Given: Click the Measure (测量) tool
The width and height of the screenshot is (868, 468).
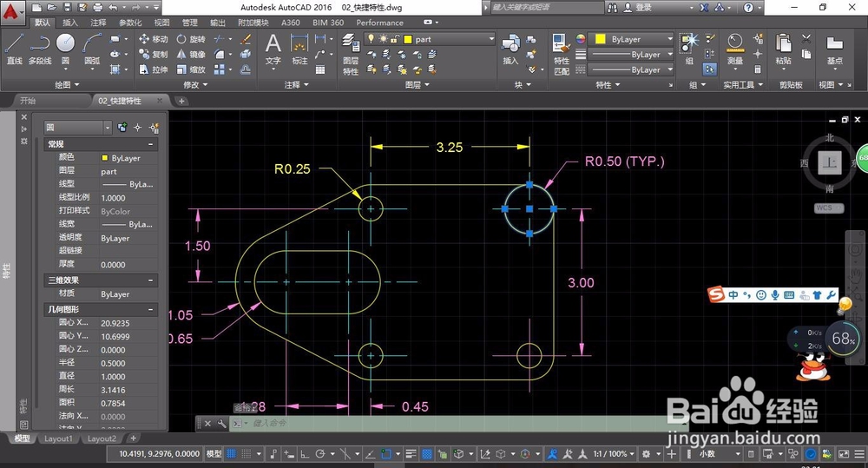Looking at the screenshot, I should pyautogui.click(x=735, y=49).
